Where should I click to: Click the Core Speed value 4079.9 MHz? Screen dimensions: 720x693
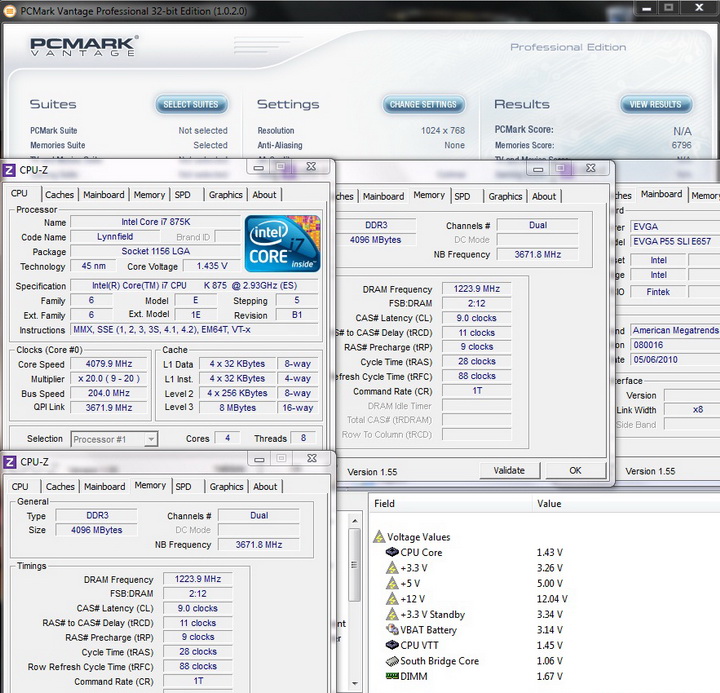[109, 364]
